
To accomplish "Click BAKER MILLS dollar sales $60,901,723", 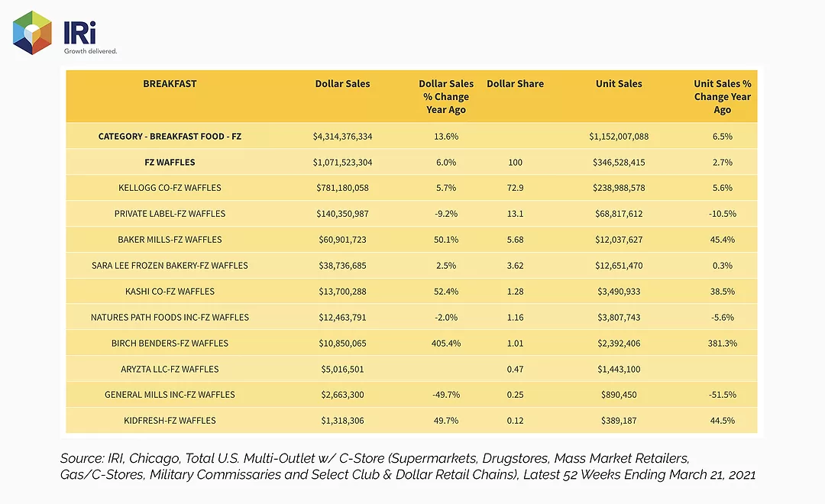I will [x=342, y=239].
